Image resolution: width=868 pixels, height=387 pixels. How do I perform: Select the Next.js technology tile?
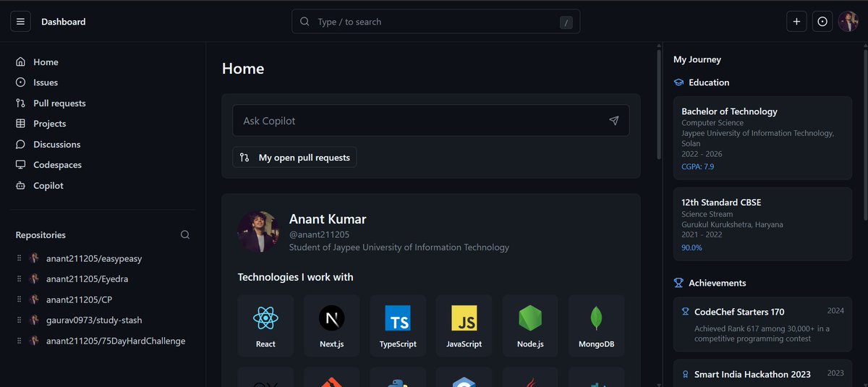click(x=331, y=326)
